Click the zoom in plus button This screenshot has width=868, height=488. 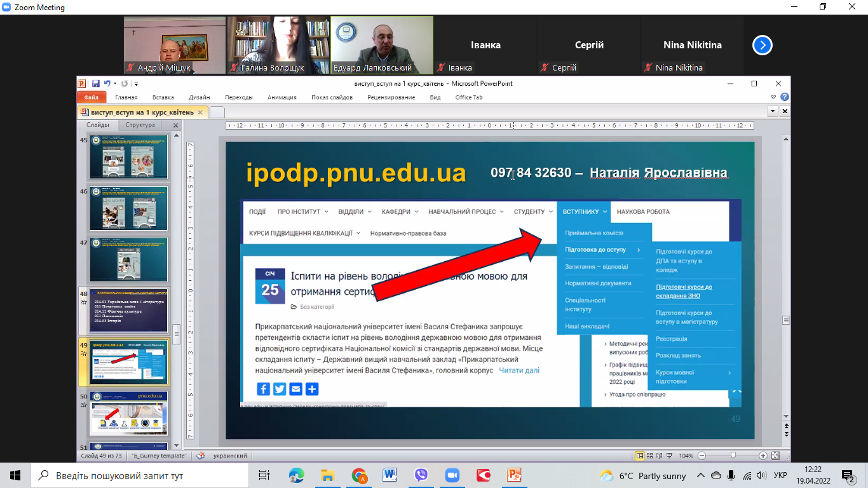point(763,456)
